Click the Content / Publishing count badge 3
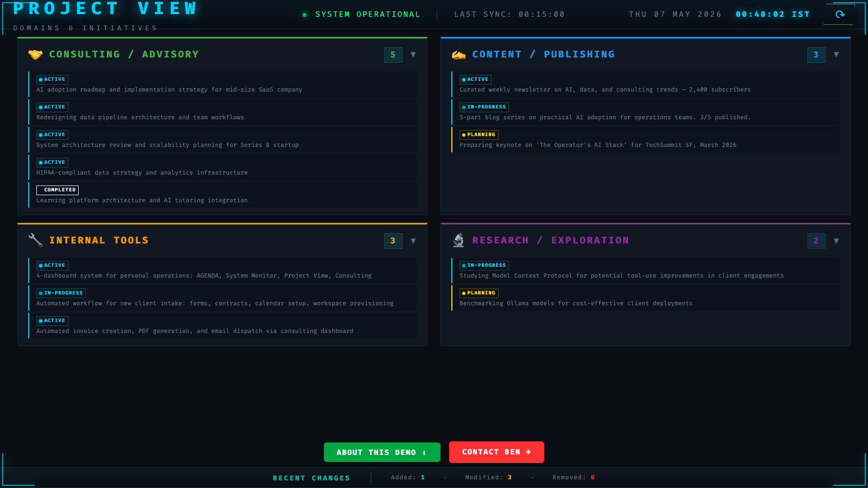The height and width of the screenshot is (488, 868). [x=816, y=55]
